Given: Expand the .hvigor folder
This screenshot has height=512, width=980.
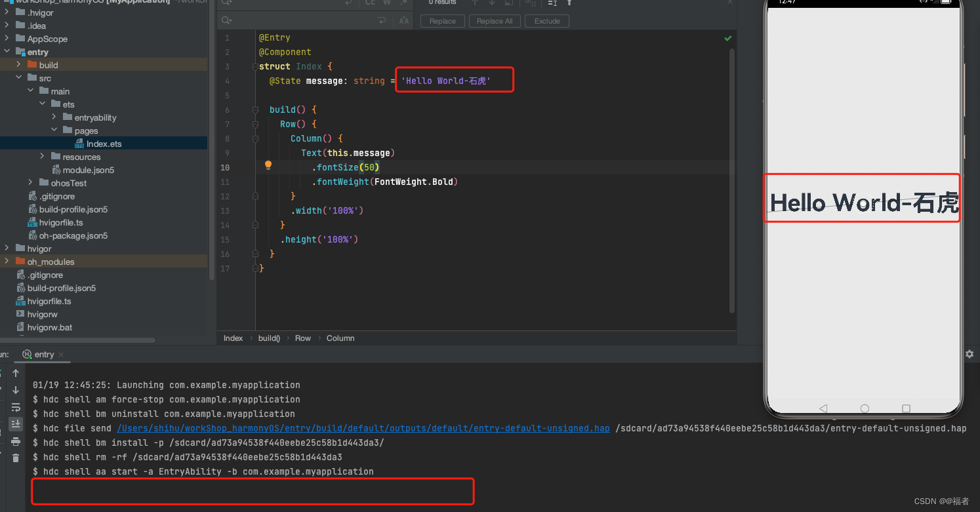Looking at the screenshot, I should 7,12.
